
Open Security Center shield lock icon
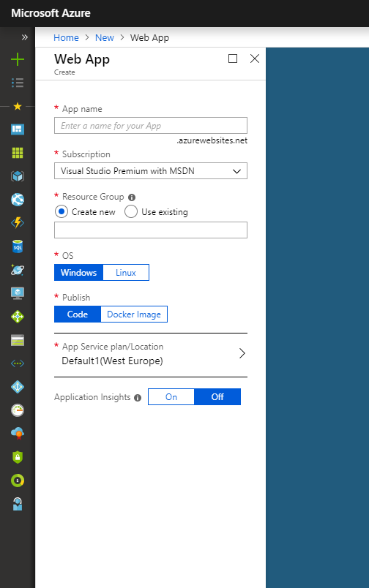point(18,457)
